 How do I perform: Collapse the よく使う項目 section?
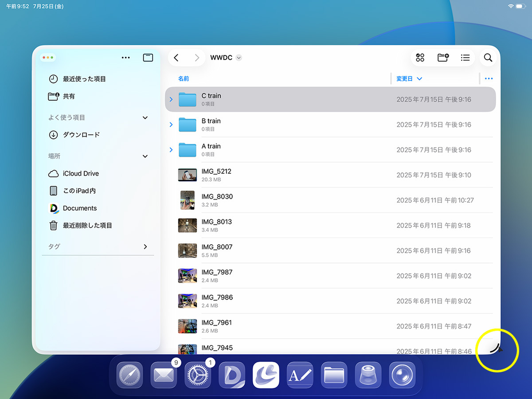[145, 117]
